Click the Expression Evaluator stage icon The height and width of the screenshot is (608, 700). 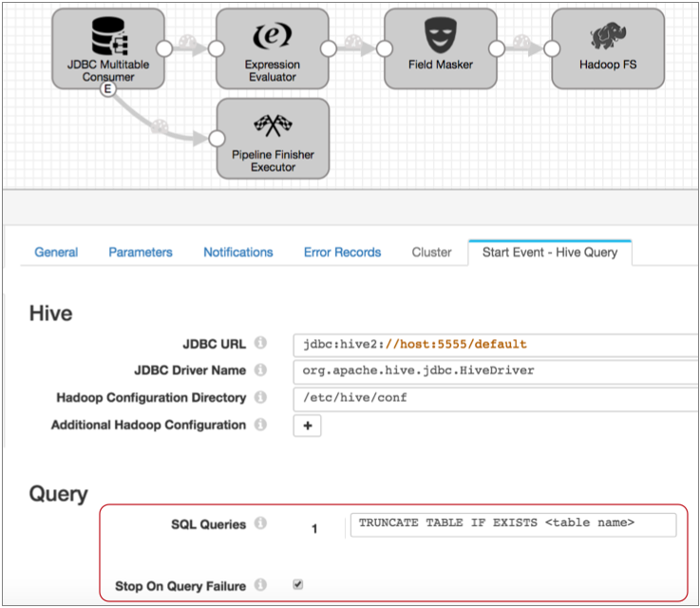[272, 37]
